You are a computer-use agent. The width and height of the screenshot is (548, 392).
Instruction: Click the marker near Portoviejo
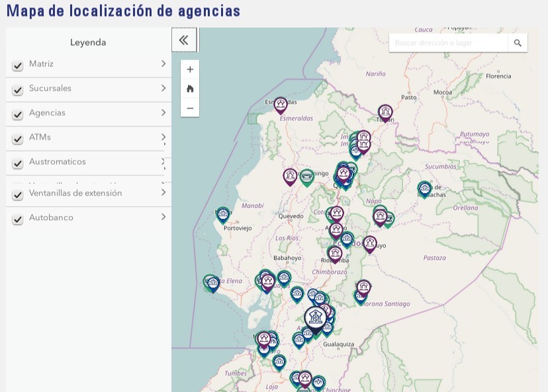[x=222, y=214]
